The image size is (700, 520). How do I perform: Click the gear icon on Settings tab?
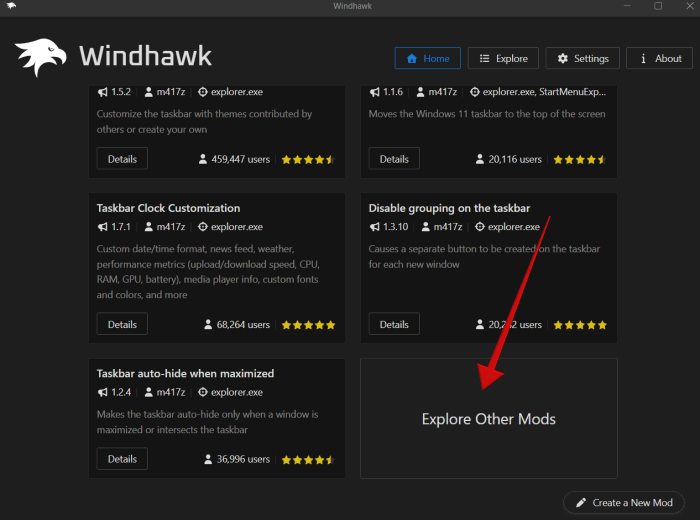coord(562,58)
